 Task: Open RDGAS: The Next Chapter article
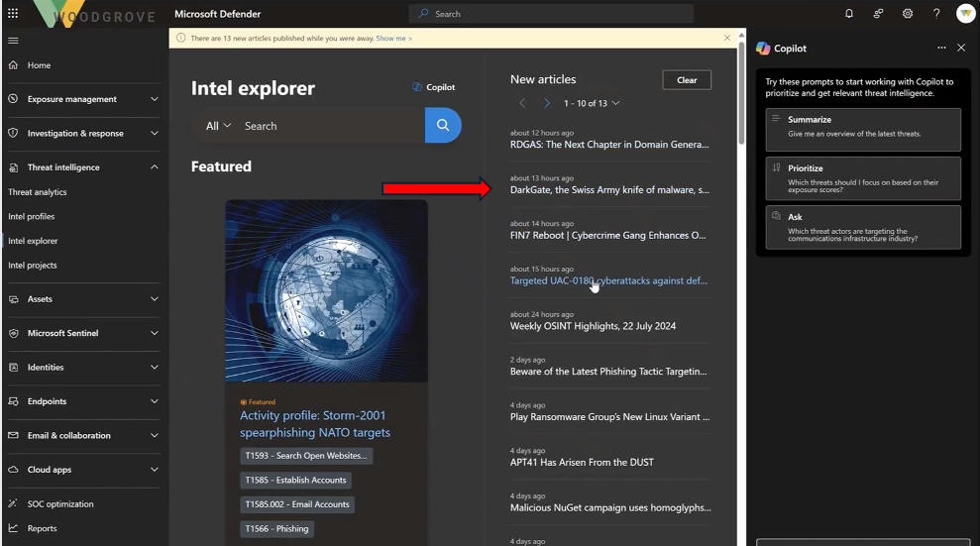tap(609, 145)
